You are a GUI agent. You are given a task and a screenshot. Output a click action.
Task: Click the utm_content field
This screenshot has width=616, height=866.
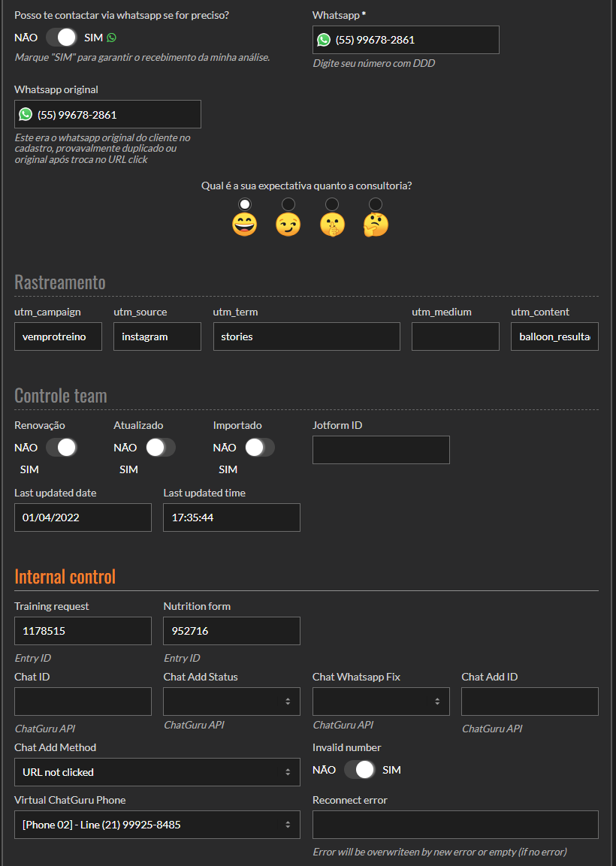(x=554, y=336)
